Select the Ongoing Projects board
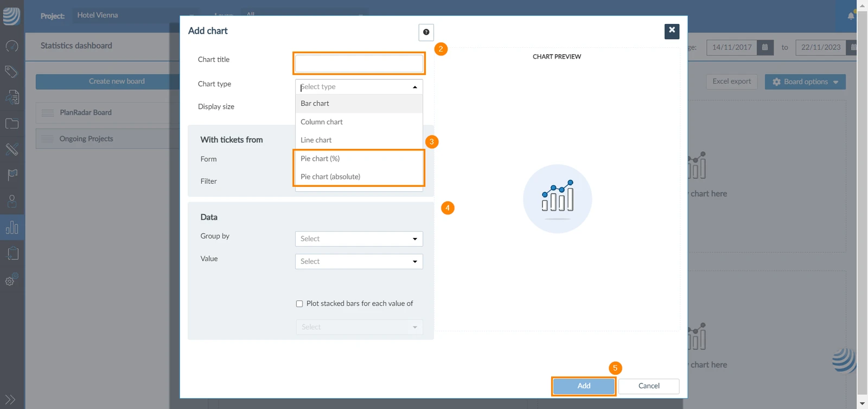This screenshot has height=409, width=868. pos(107,139)
